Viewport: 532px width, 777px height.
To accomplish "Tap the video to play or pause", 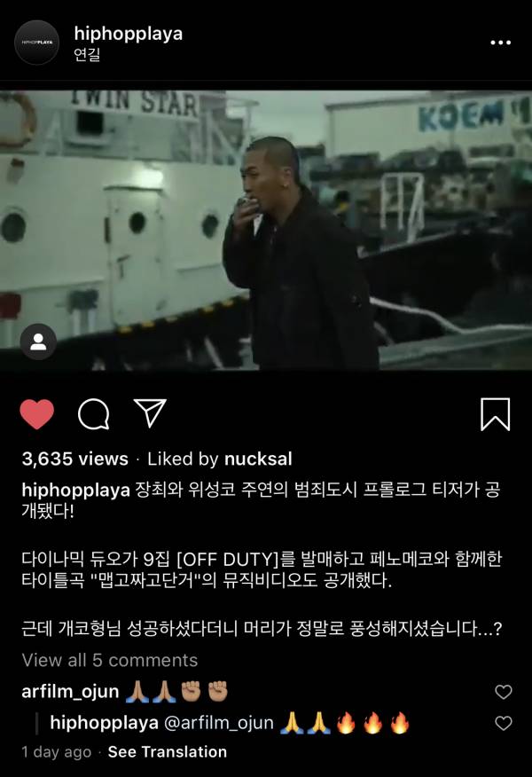I will (x=266, y=231).
